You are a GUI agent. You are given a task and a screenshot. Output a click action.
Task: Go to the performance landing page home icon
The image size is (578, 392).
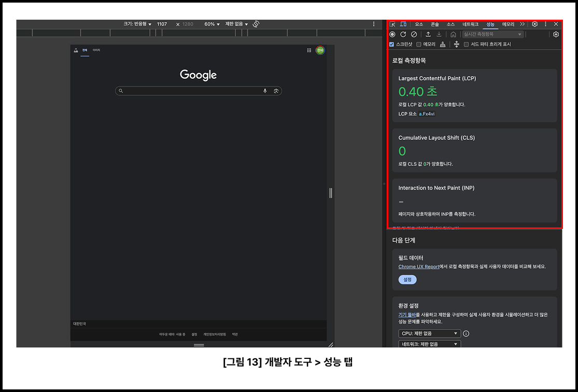pos(454,34)
